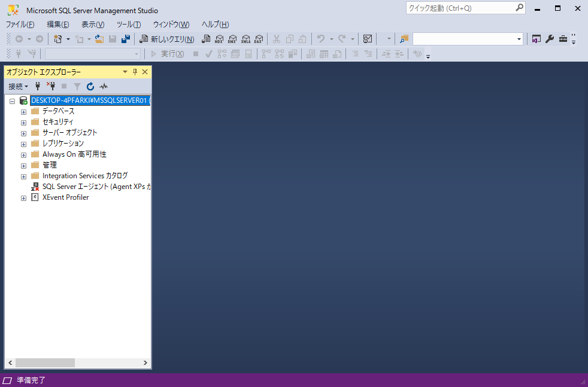The width and height of the screenshot is (588, 387).
Task: Expand the Always On 高可用性 node
Action: 23,155
